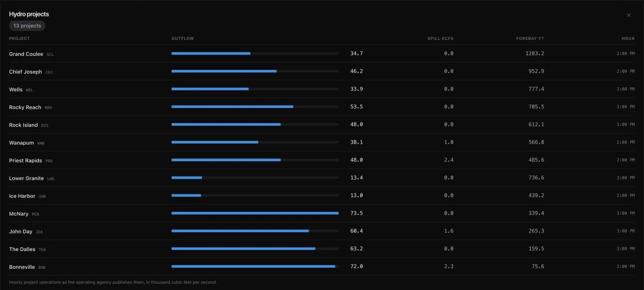Viewport: 644px width, 290px height.
Task: Click outflow value 38.1
Action: tap(357, 142)
